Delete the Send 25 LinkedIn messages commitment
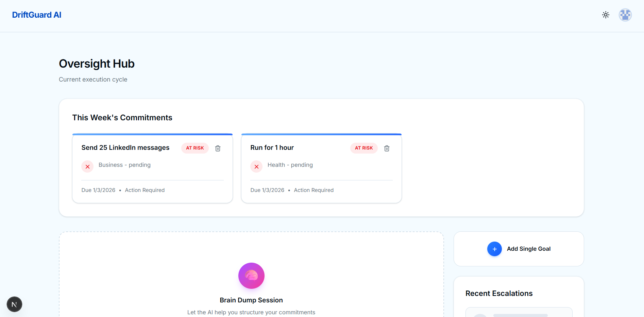This screenshot has height=317, width=644. pos(218,148)
